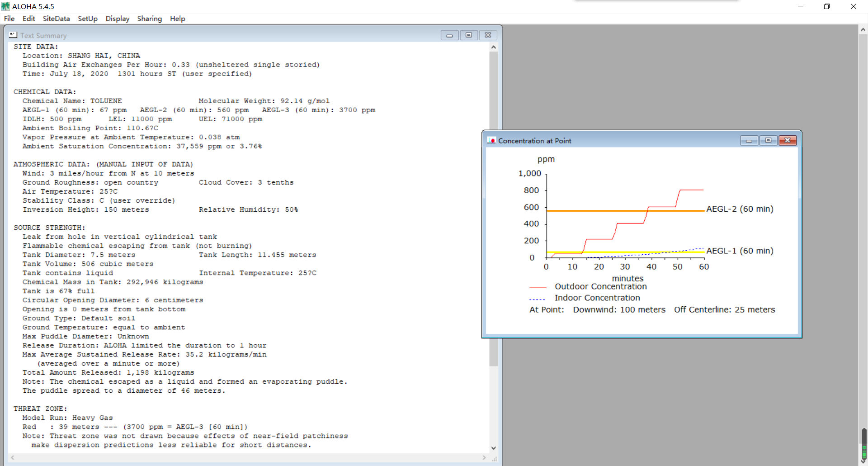This screenshot has width=868, height=466.
Task: Minimize the ALOHA main window
Action: pyautogui.click(x=801, y=6)
